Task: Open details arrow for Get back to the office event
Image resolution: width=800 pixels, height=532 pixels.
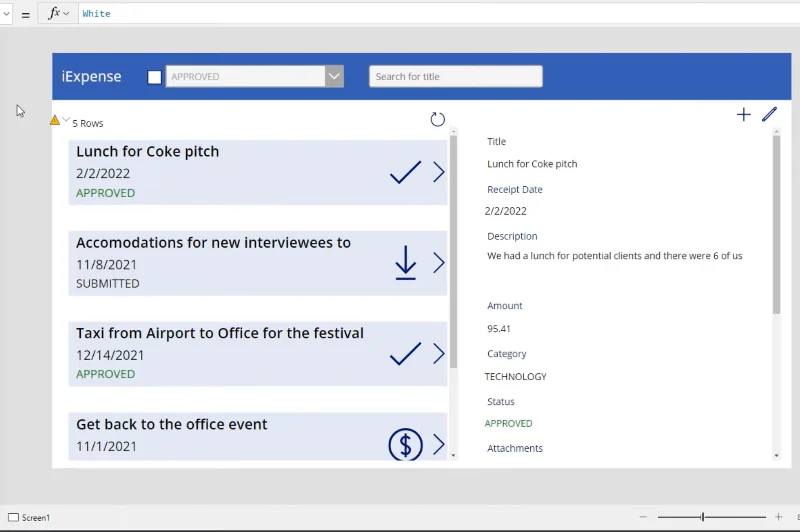Action: (x=439, y=444)
